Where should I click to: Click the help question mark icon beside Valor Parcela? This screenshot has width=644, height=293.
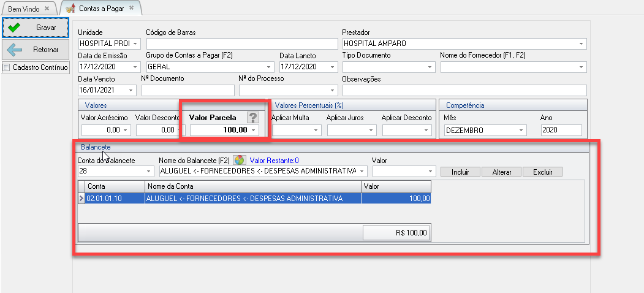[x=252, y=118]
